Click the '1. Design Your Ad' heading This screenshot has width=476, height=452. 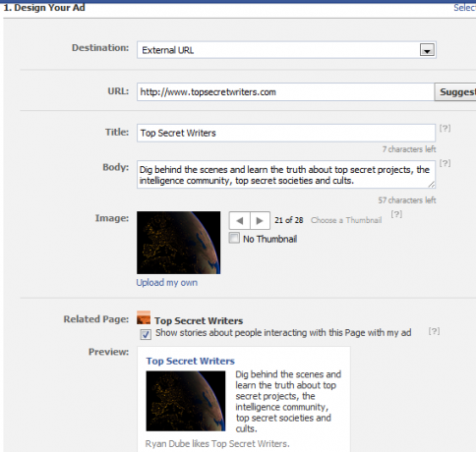[44, 8]
